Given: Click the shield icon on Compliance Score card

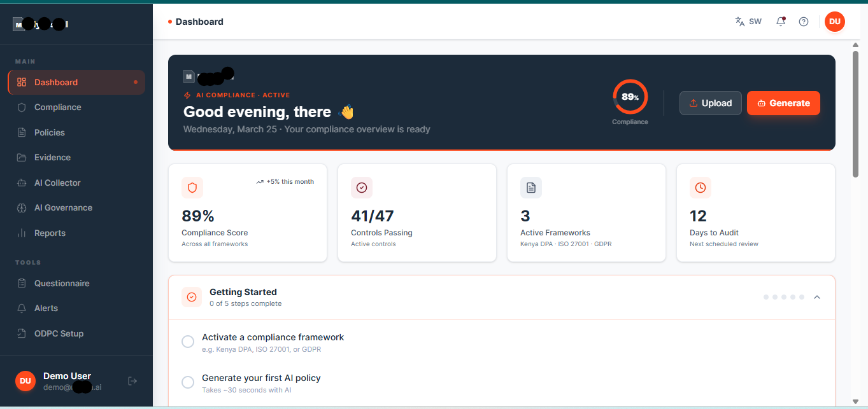Looking at the screenshot, I should pos(192,188).
